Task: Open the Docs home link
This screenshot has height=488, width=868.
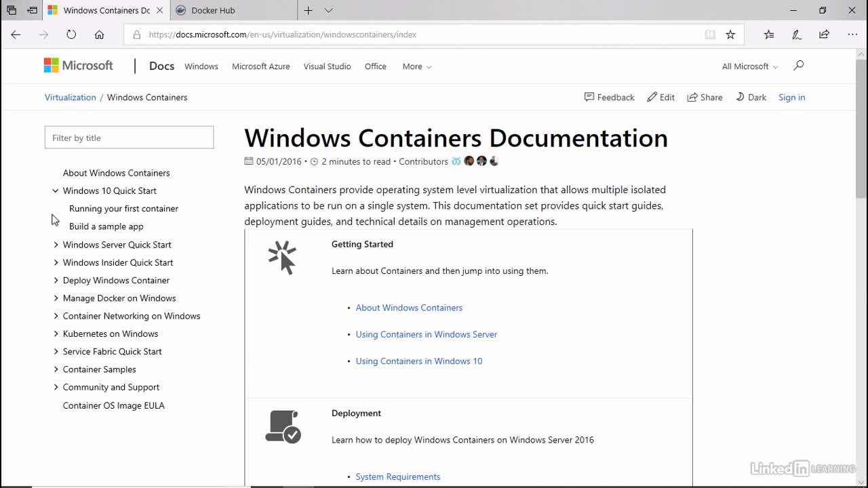Action: click(x=161, y=66)
